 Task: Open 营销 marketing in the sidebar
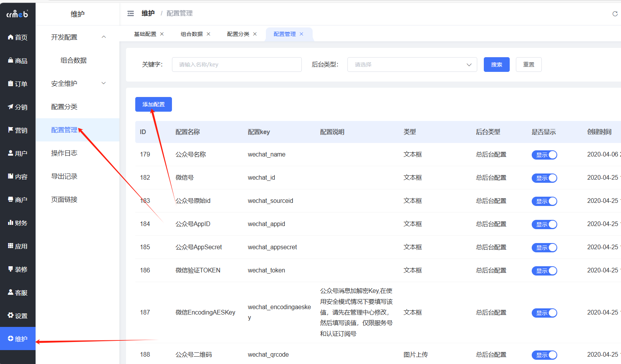[18, 130]
